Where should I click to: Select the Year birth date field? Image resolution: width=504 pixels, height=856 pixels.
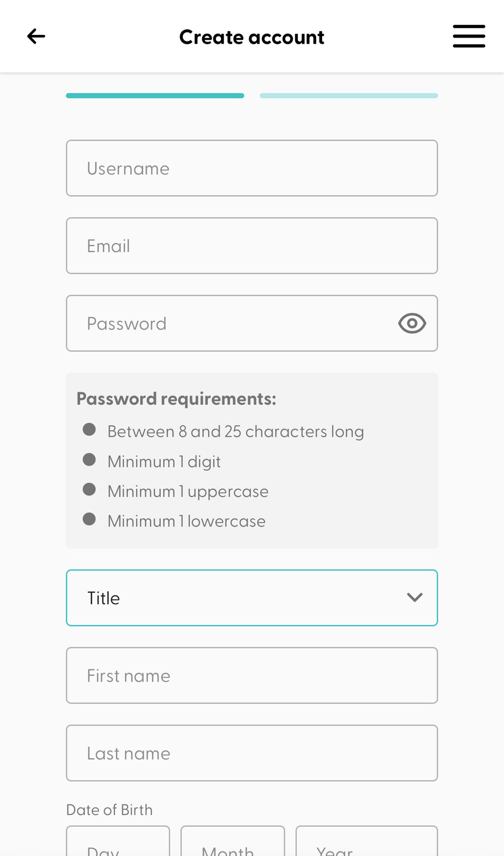click(366, 843)
